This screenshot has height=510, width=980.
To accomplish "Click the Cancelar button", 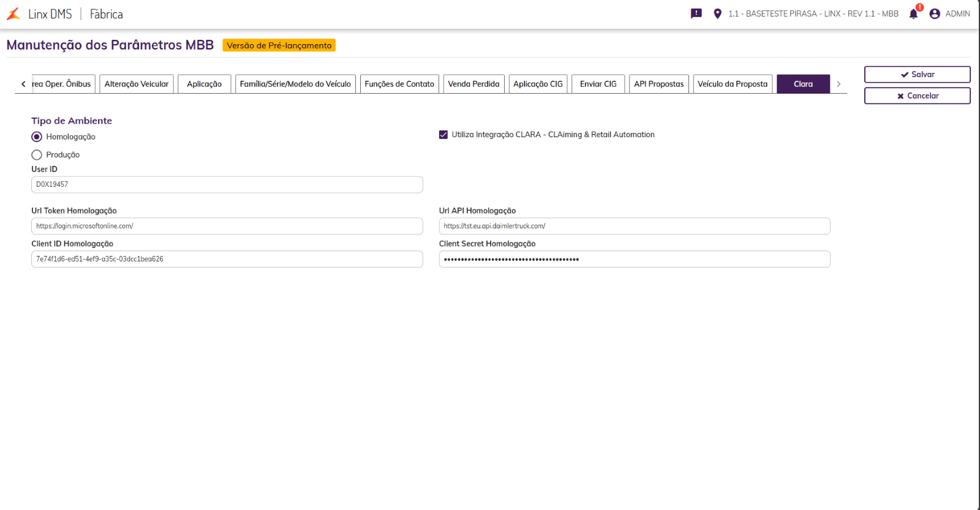I will pyautogui.click(x=917, y=96).
